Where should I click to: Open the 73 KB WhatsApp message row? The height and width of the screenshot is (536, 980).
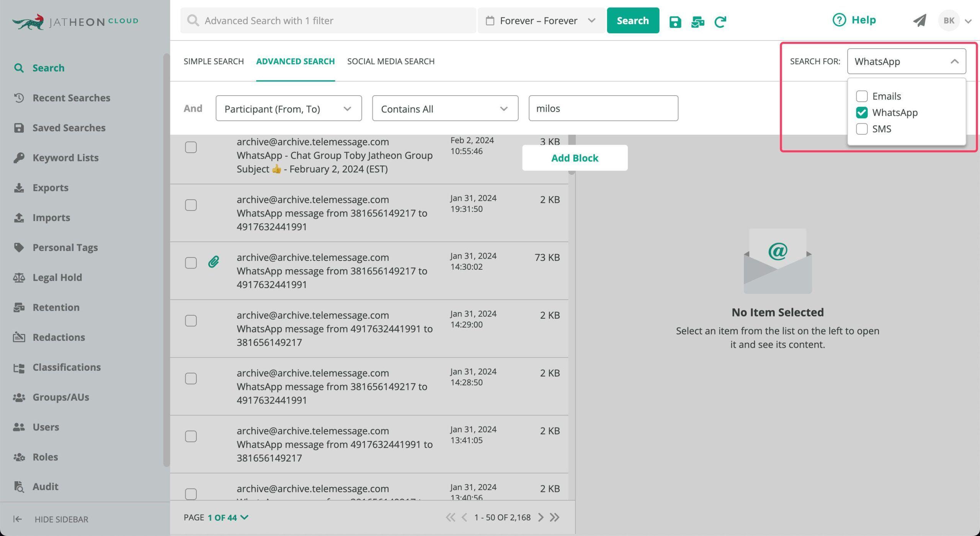coord(369,271)
